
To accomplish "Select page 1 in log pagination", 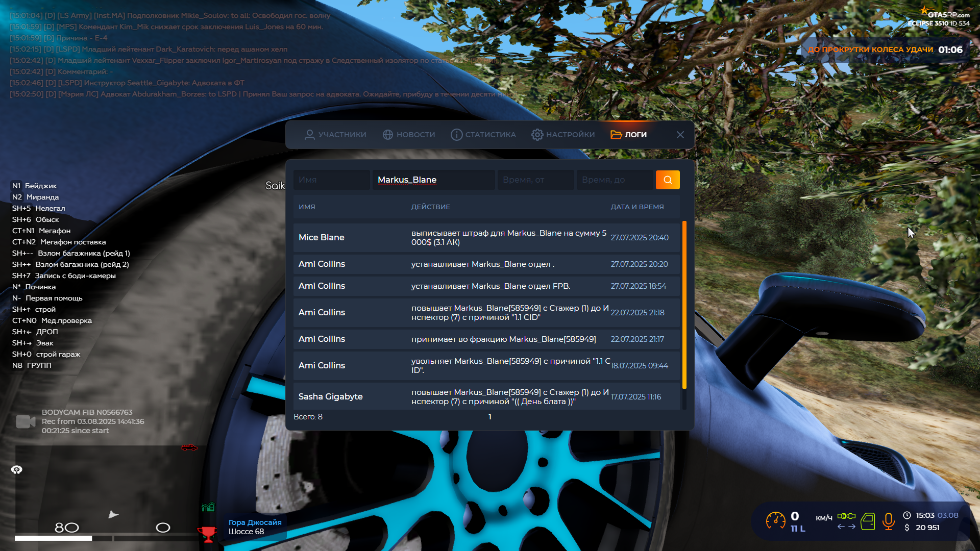I will (x=490, y=417).
